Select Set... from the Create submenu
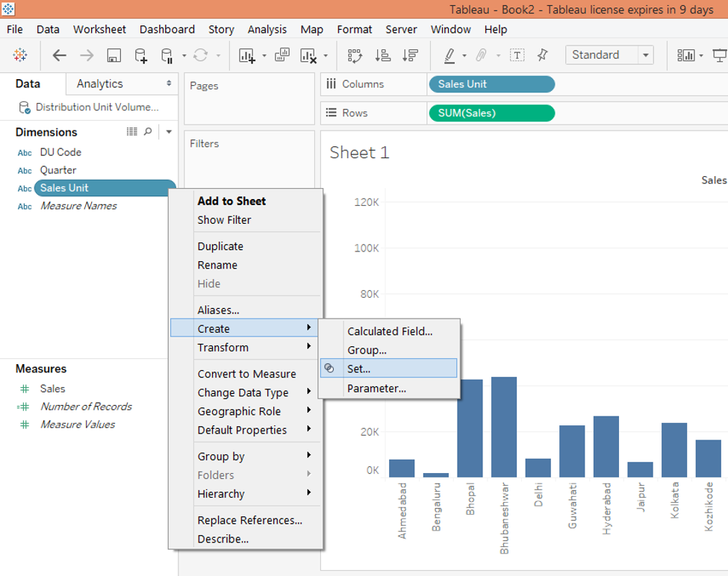This screenshot has height=576, width=728. 358,369
